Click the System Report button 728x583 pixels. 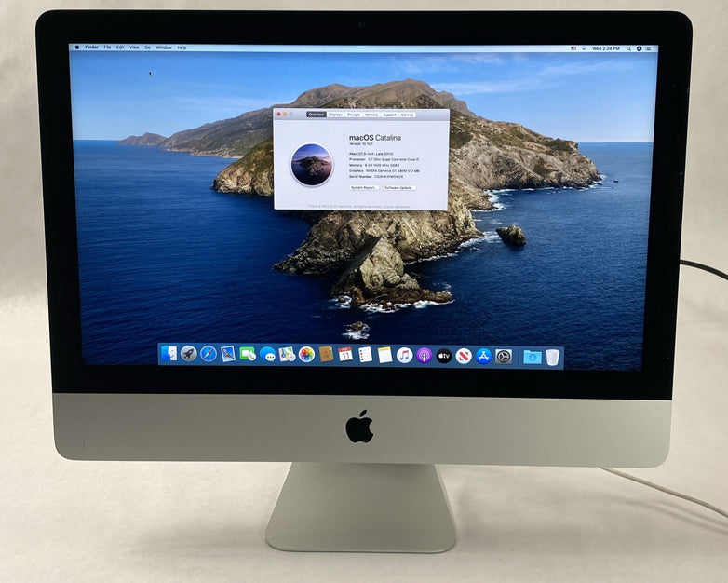click(x=364, y=188)
